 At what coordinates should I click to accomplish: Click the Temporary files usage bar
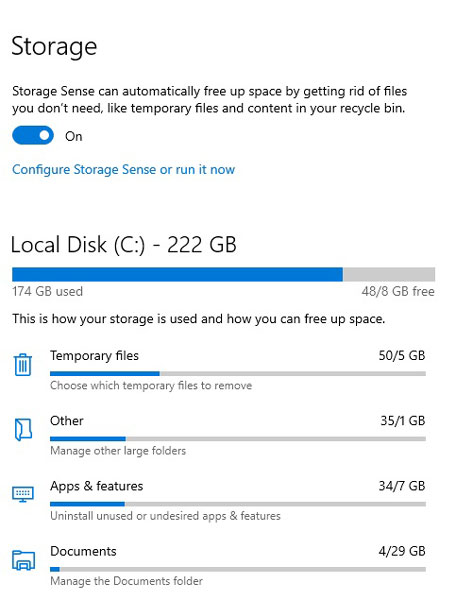coord(238,373)
